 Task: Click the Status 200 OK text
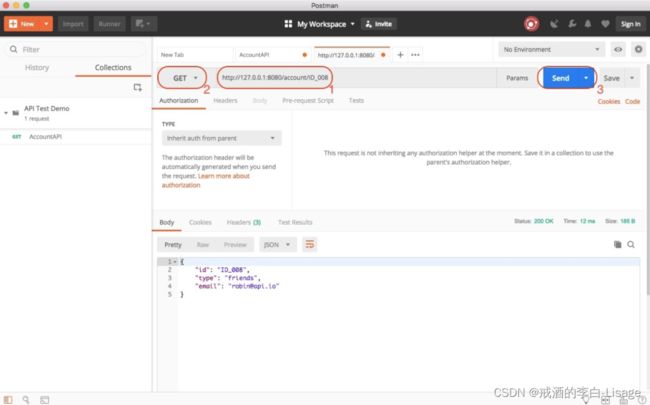coord(534,221)
